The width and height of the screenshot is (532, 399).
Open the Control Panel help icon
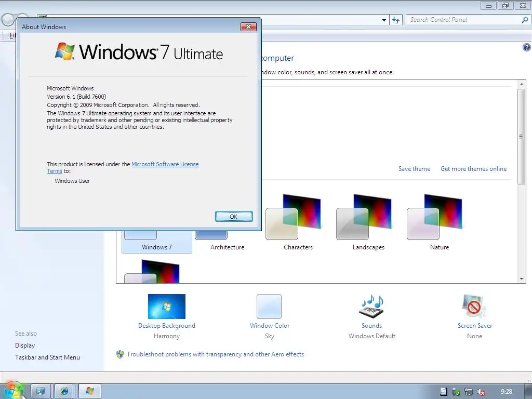point(526,47)
